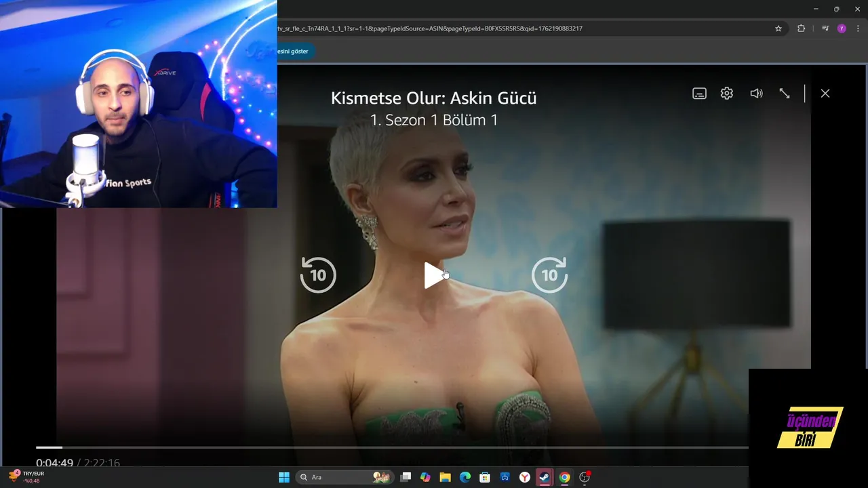Open the subtitles and audio menu
This screenshot has height=488, width=868.
coord(699,94)
